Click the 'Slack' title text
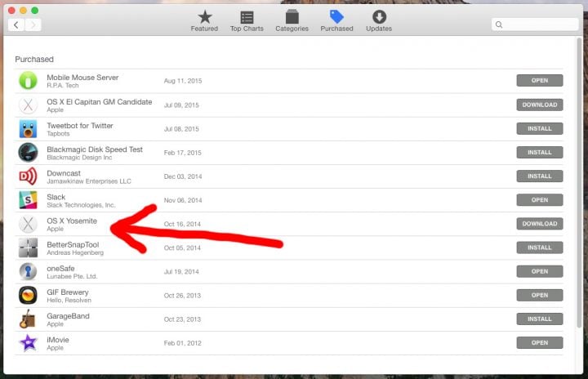This screenshot has width=588, height=379. (x=56, y=197)
